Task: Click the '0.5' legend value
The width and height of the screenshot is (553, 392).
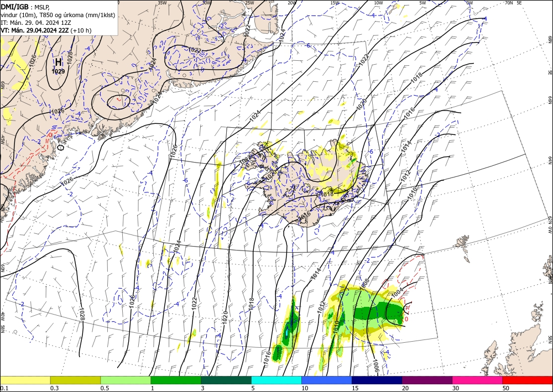Action: tap(105, 388)
